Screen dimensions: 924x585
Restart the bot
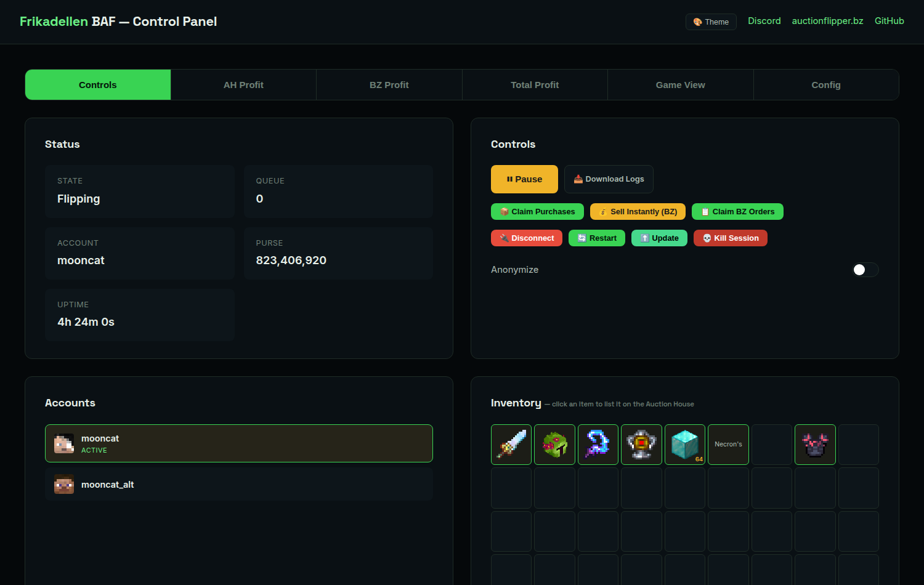tap(597, 238)
